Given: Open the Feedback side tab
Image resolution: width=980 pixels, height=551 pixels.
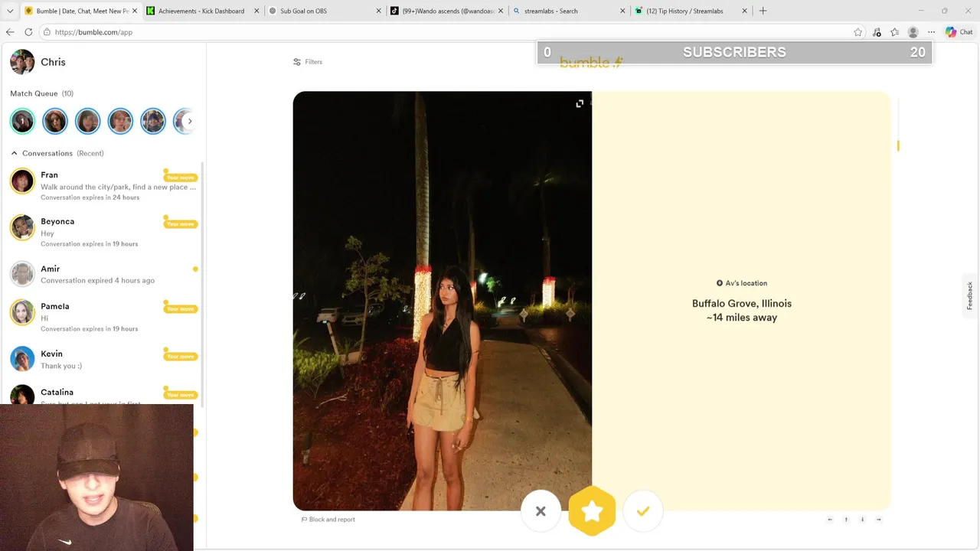Looking at the screenshot, I should [970, 295].
